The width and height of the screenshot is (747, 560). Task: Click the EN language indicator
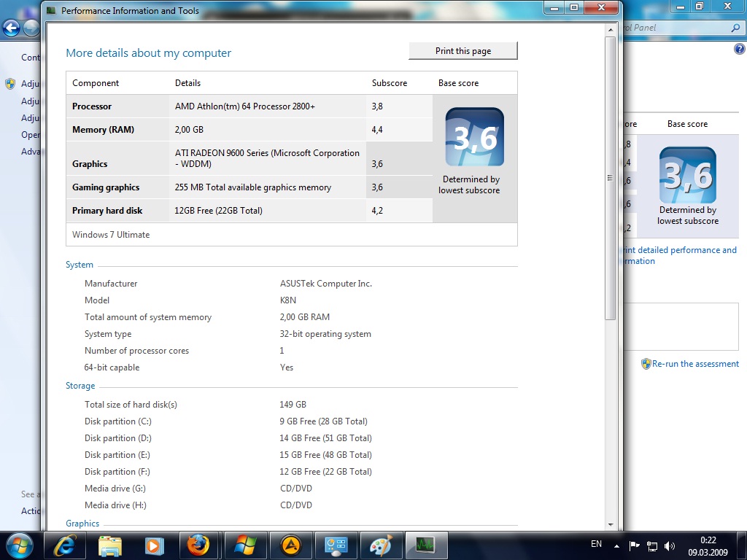coord(596,544)
